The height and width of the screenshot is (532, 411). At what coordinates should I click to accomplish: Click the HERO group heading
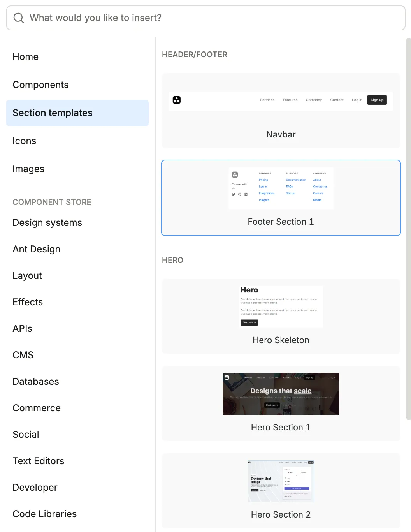tap(173, 260)
